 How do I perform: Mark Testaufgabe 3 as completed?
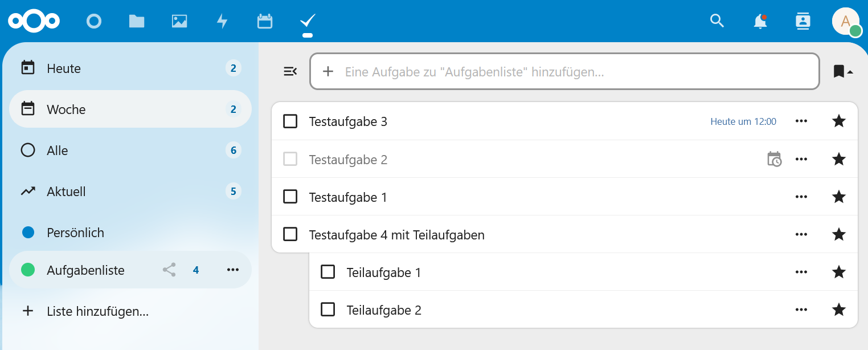290,121
